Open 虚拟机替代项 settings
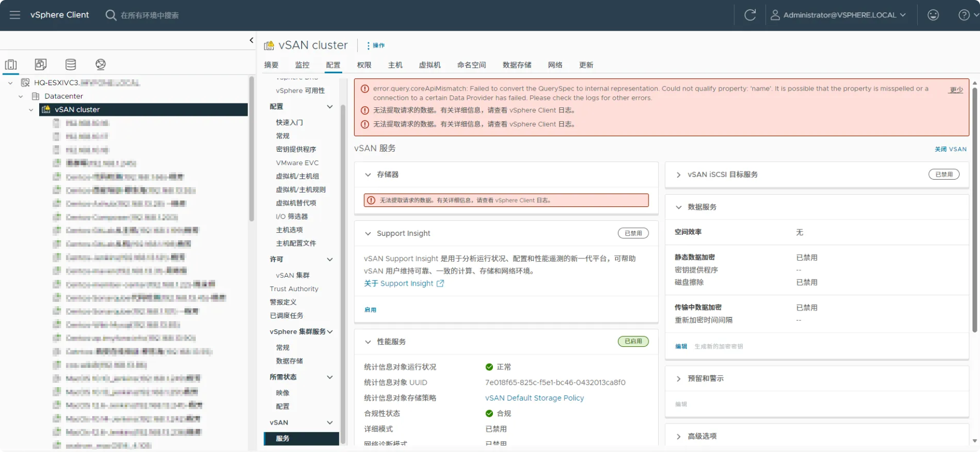The height and width of the screenshot is (452, 980). (296, 203)
